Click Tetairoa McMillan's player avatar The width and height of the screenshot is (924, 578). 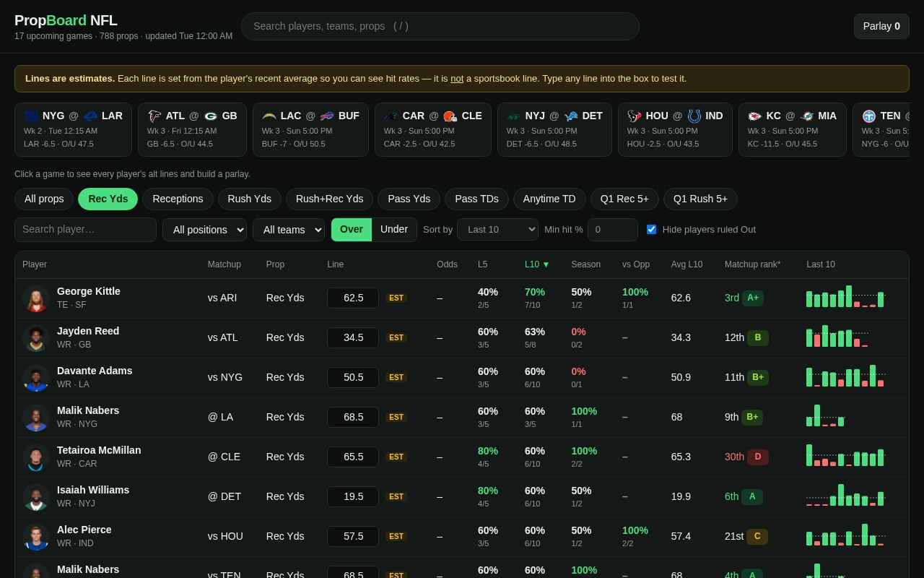36,457
